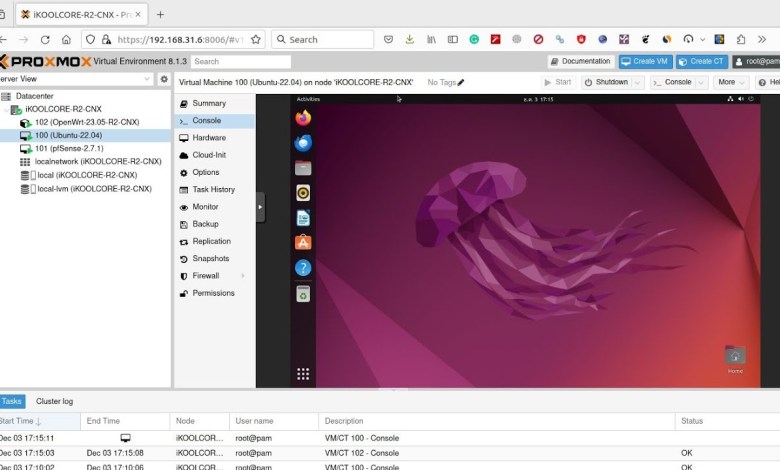Bookmark this page with star icon
The image size is (780, 470).
tap(256, 39)
